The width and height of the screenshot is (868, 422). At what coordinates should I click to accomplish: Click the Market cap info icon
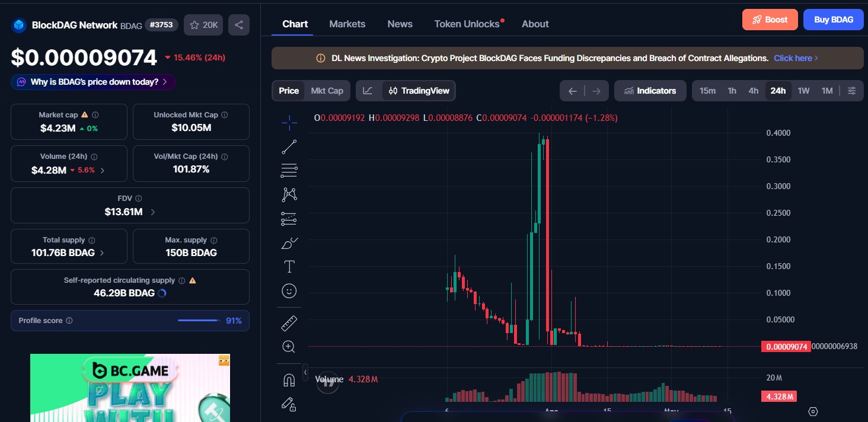pyautogui.click(x=95, y=115)
